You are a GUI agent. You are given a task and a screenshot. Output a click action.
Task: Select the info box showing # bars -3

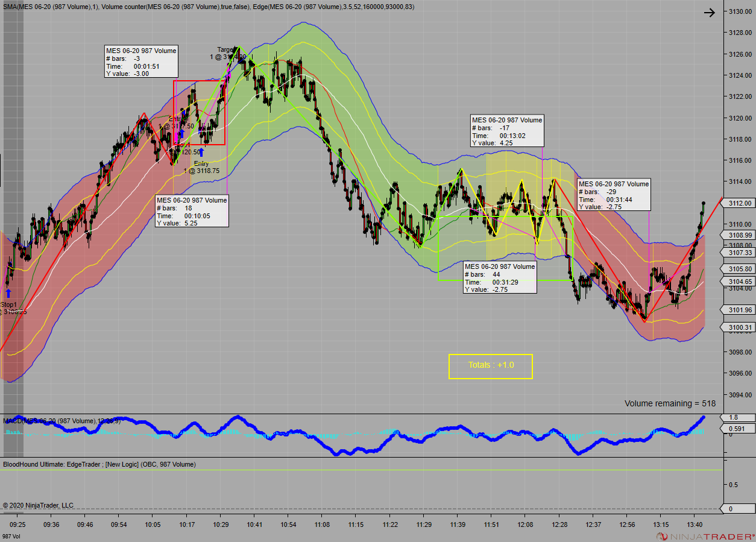(x=142, y=62)
